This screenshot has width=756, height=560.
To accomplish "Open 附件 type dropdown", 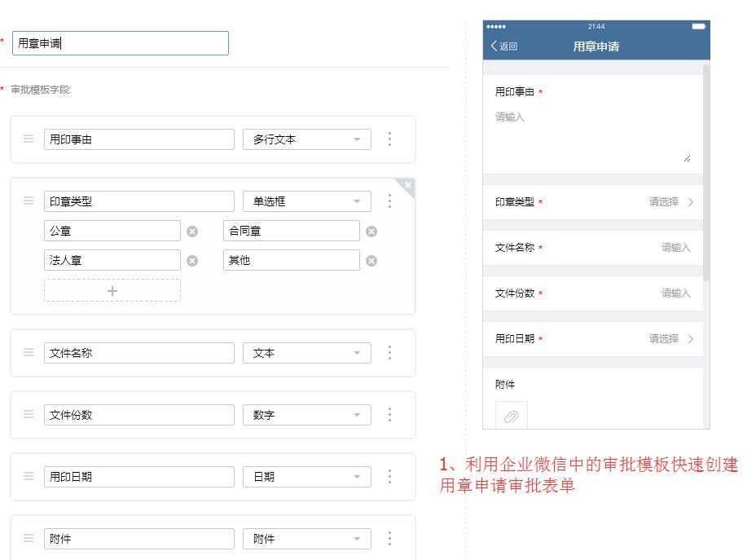I will 306,539.
